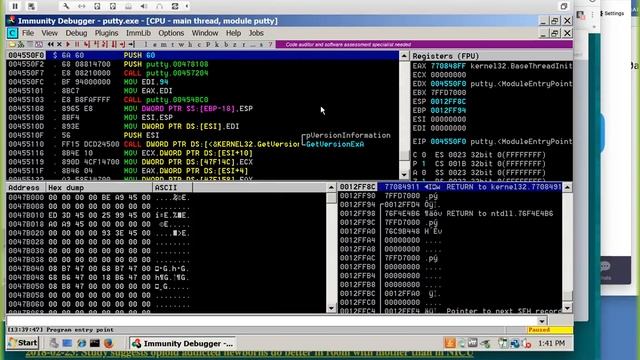Show executable modules with the 'e' button

[x=155, y=44]
